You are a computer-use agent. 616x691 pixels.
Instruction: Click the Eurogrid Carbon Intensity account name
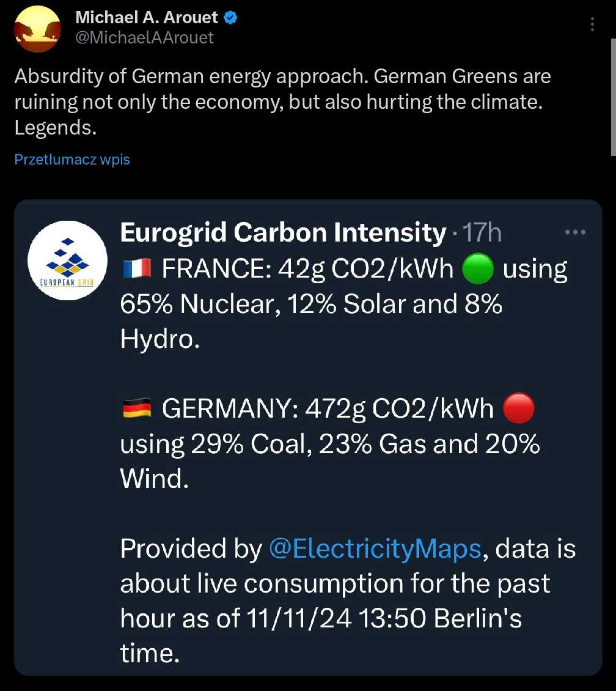283,232
